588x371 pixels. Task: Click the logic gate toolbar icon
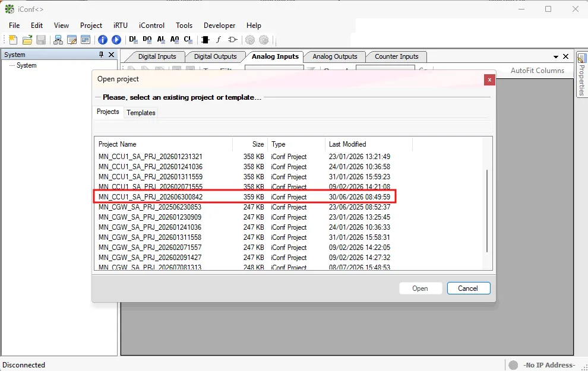coord(232,40)
